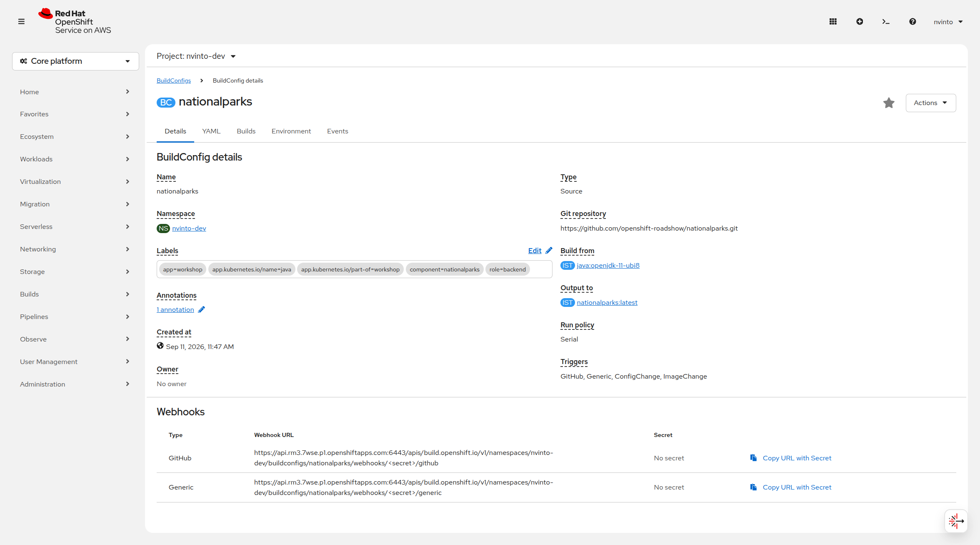
Task: Click IST badge beside java:openjdk-11-ubi8
Action: (567, 265)
